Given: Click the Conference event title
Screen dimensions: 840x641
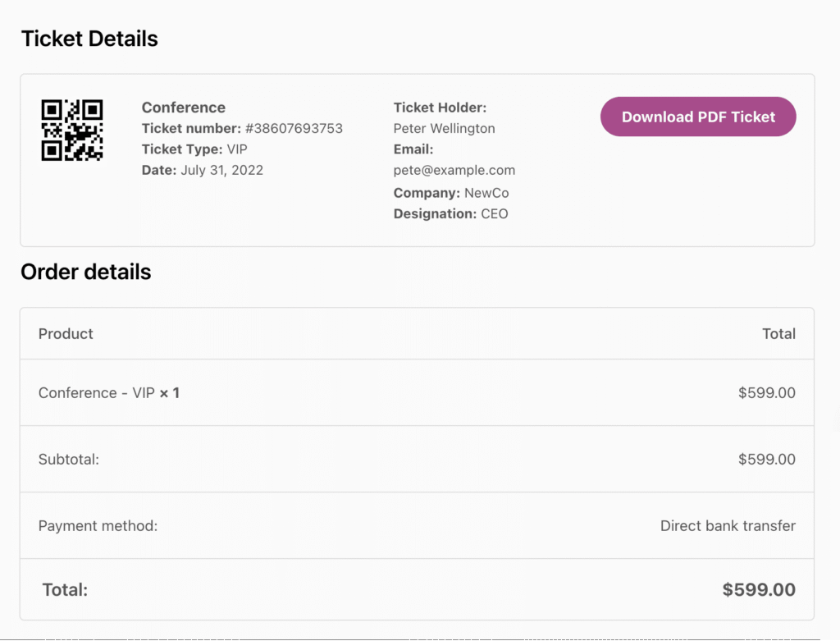Looking at the screenshot, I should [183, 108].
